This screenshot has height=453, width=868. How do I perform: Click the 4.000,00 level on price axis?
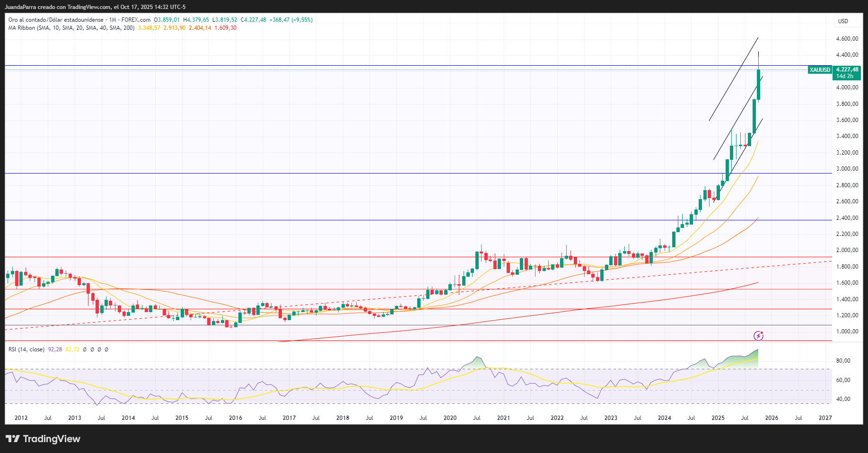pyautogui.click(x=847, y=87)
